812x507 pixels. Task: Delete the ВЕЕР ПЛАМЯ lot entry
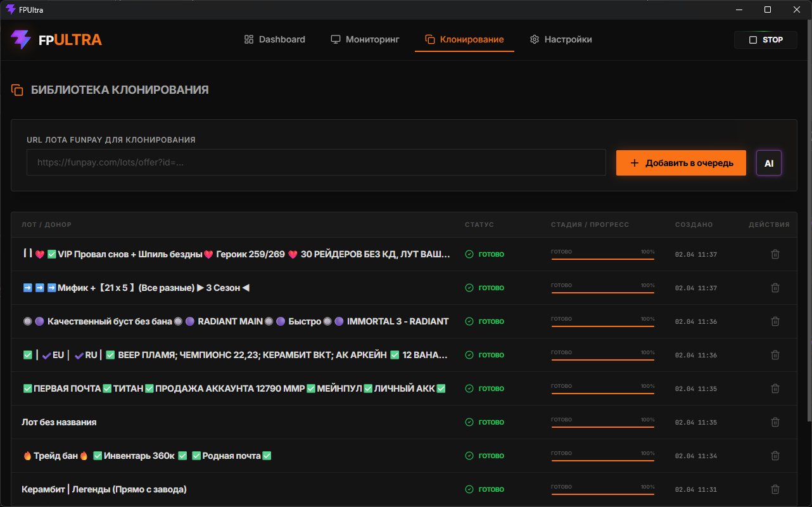(775, 355)
